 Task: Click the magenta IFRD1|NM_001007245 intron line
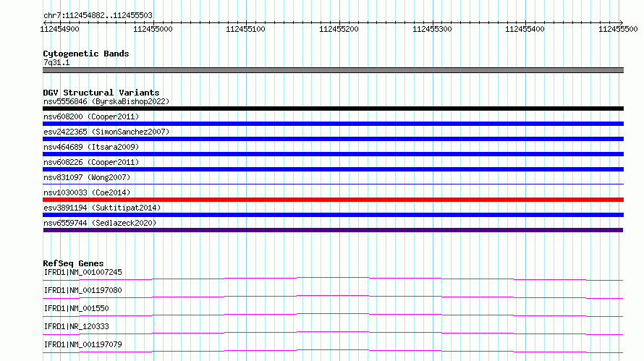[x=333, y=279]
